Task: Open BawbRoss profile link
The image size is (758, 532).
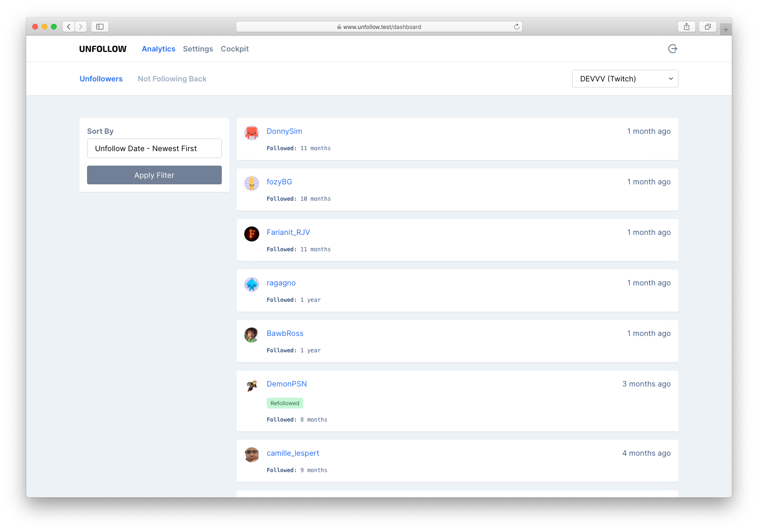Action: (x=285, y=333)
